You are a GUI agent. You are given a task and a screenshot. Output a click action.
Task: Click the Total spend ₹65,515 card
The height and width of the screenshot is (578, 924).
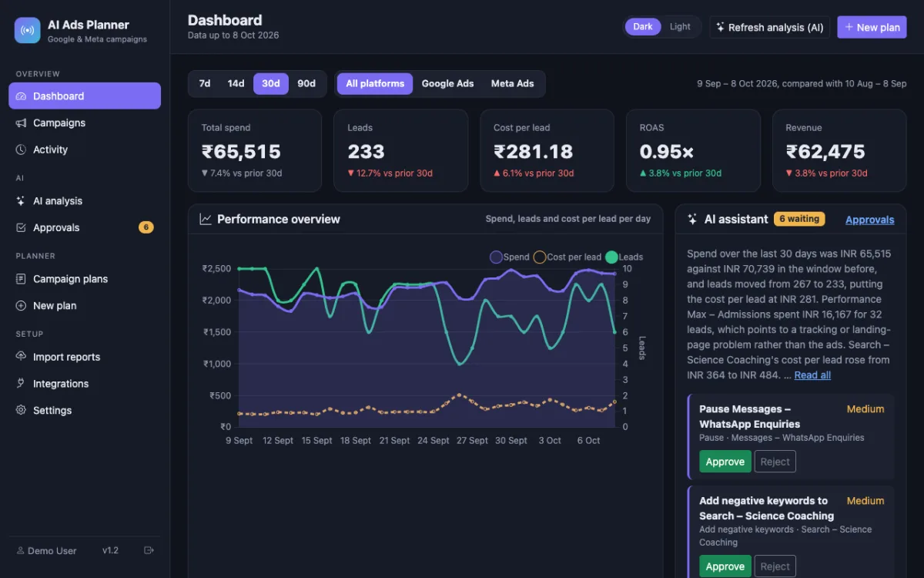click(x=255, y=150)
